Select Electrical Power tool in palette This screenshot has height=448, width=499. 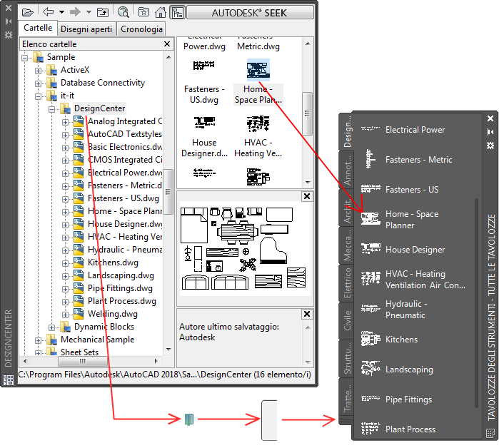[403, 130]
